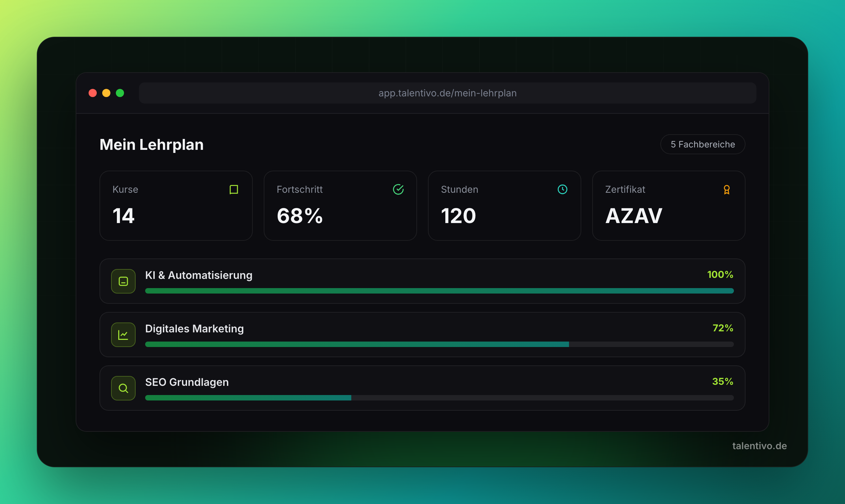Click the Stunden value 120
The height and width of the screenshot is (504, 845).
click(x=458, y=216)
